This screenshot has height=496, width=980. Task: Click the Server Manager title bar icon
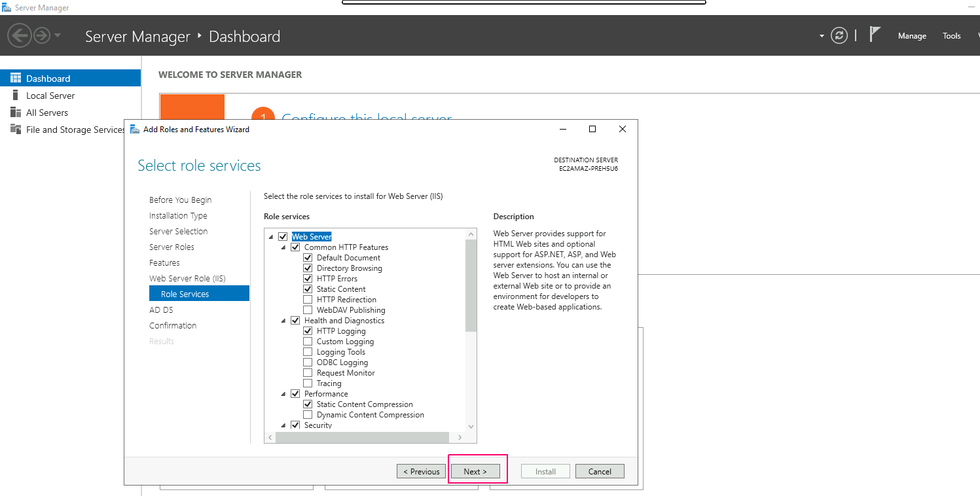pos(7,7)
